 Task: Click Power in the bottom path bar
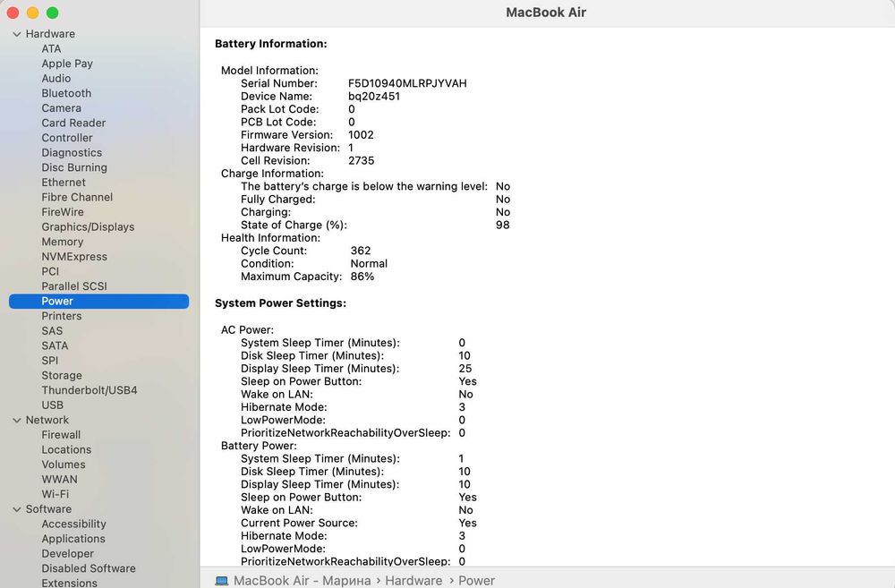pos(476,581)
